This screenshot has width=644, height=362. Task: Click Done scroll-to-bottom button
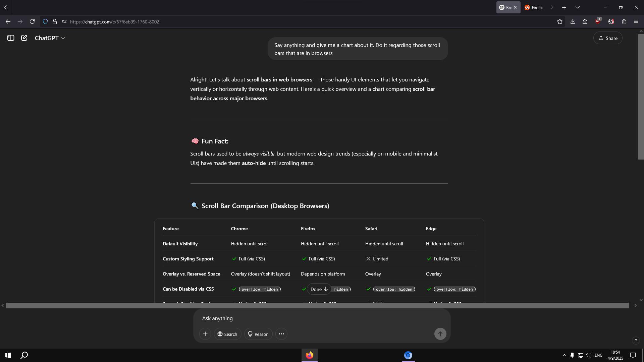319,289
